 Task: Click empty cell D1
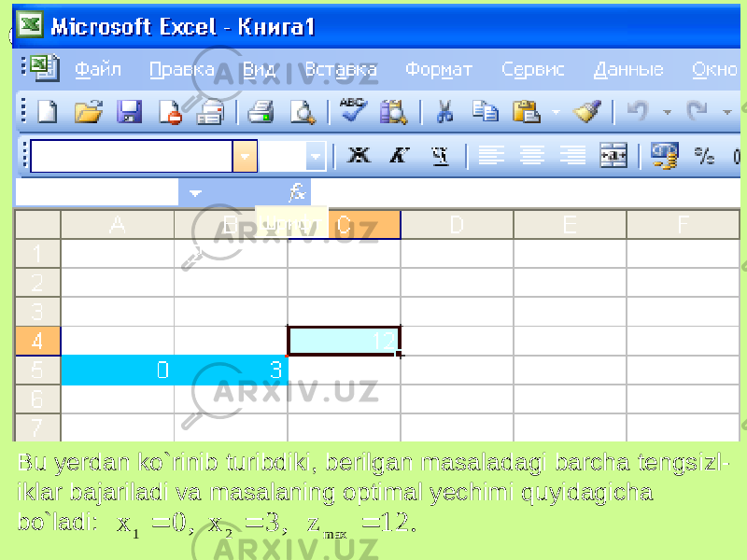click(457, 253)
